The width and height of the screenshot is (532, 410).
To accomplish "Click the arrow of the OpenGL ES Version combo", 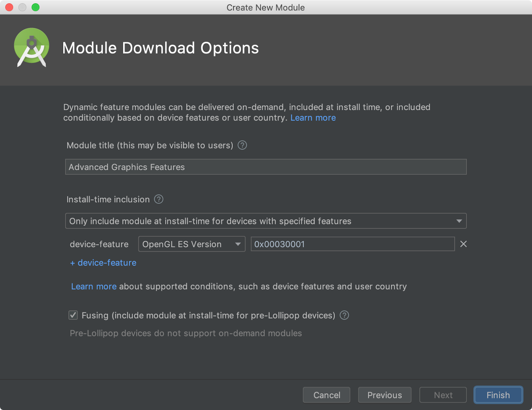I will [238, 244].
